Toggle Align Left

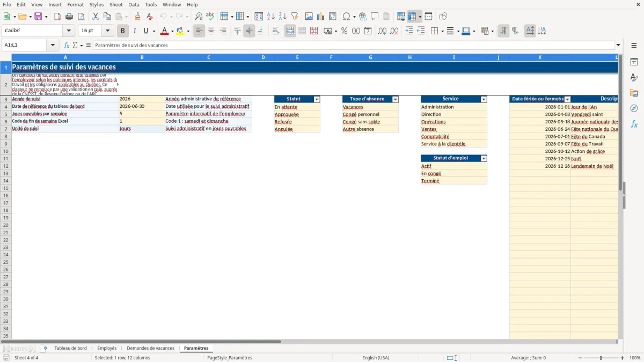point(199,31)
